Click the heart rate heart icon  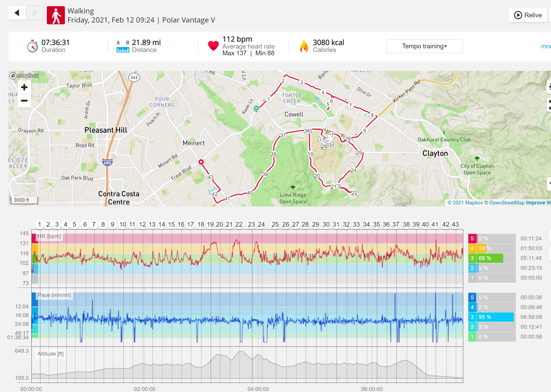[213, 46]
